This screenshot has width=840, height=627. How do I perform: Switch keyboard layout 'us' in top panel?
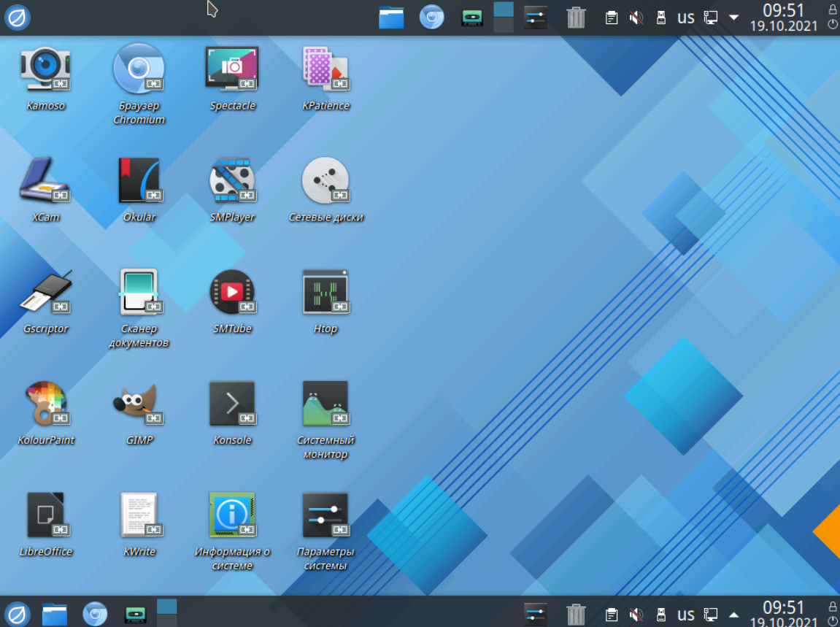pyautogui.click(x=686, y=18)
